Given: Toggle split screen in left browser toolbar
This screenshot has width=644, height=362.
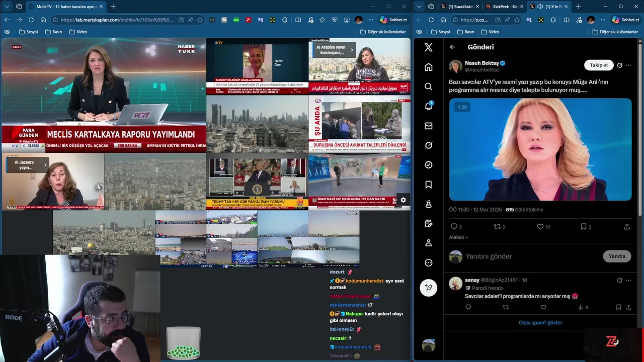Looking at the screenshot, I should pyautogui.click(x=298, y=20).
